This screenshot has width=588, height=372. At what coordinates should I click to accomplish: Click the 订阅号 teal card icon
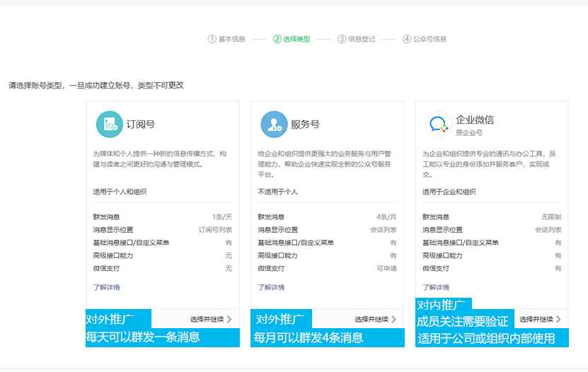[x=109, y=124]
